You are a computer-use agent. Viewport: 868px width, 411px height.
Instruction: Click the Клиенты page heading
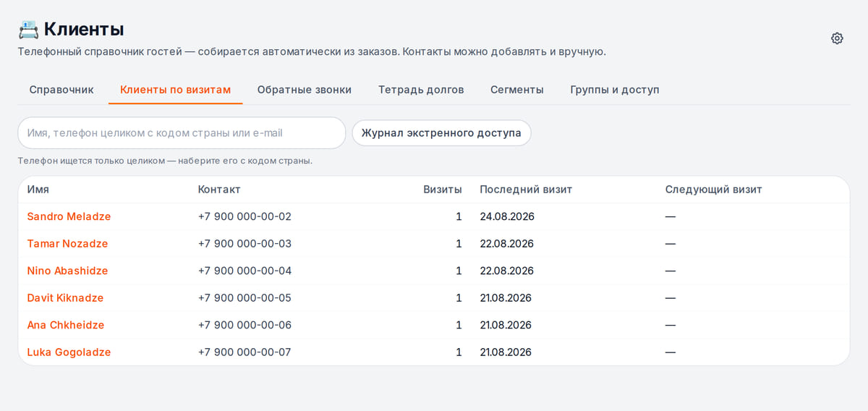(x=84, y=30)
